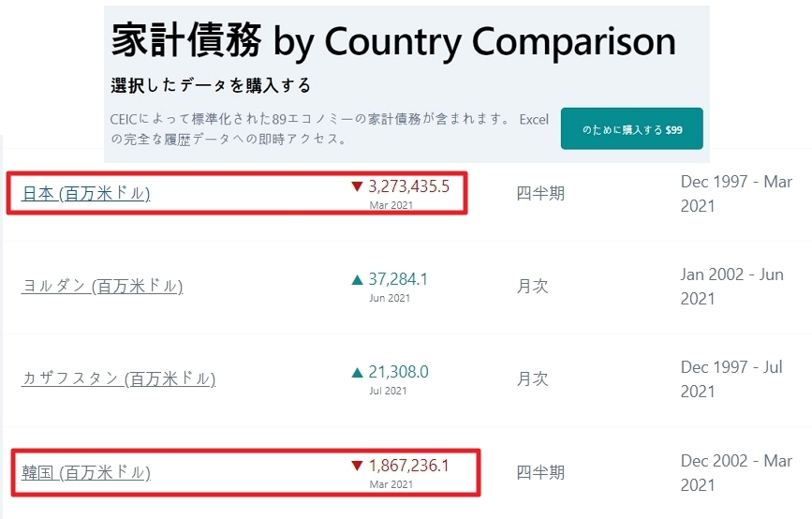The height and width of the screenshot is (519, 812).
Task: Click red down triangle beside Japan's value
Action: pos(357,186)
